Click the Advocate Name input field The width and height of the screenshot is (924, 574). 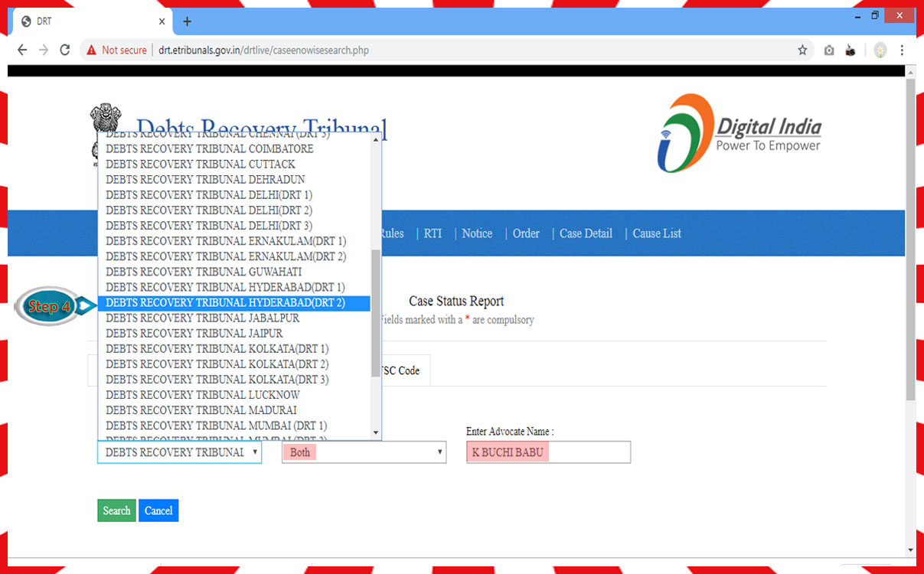coord(548,452)
